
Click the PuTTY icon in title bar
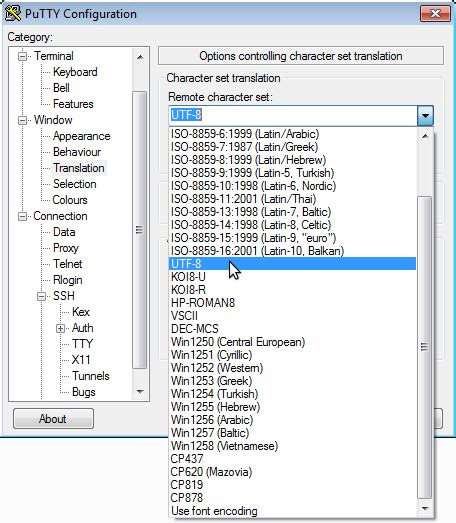pos(13,14)
